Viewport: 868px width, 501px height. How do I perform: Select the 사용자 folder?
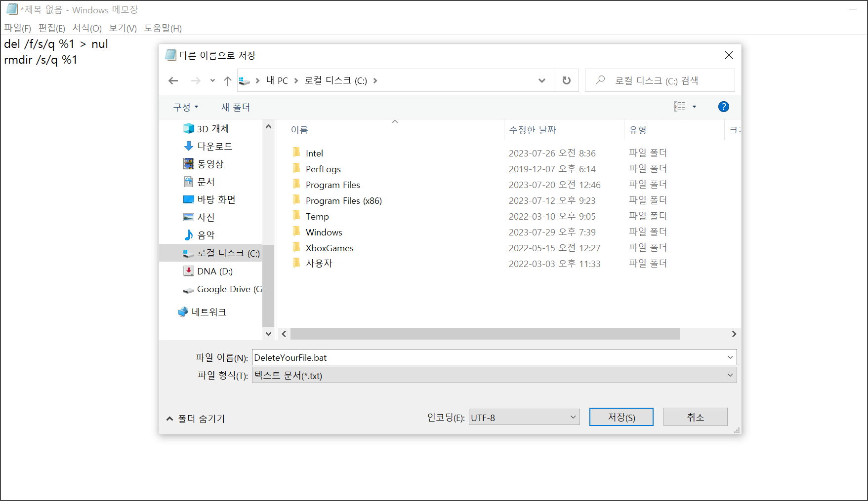click(x=319, y=264)
